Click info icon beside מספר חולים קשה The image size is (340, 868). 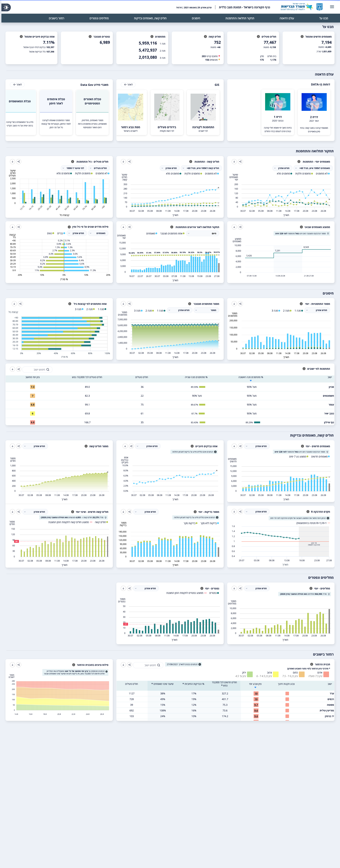click(86, 446)
